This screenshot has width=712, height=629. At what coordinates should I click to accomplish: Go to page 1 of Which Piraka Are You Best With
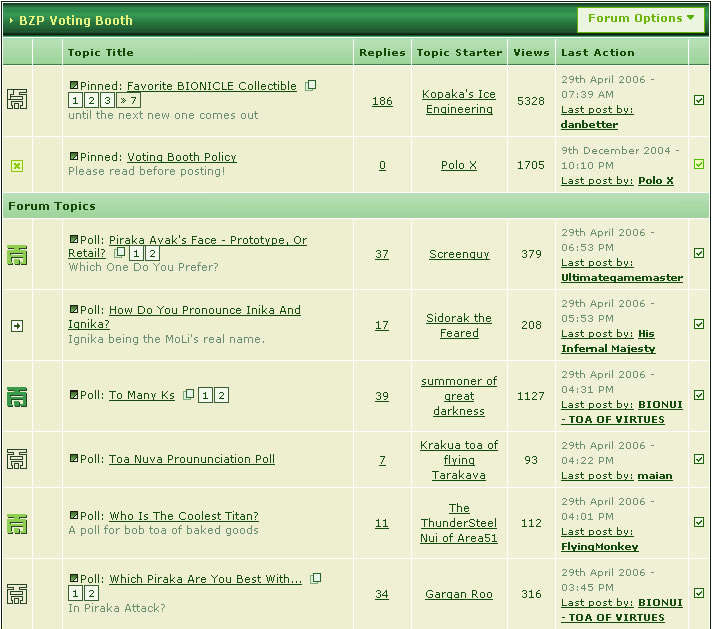coord(75,593)
